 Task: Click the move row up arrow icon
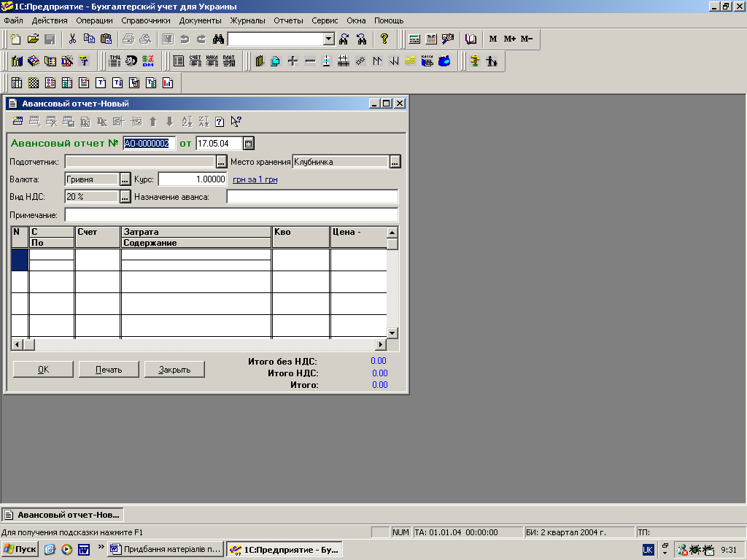[153, 122]
